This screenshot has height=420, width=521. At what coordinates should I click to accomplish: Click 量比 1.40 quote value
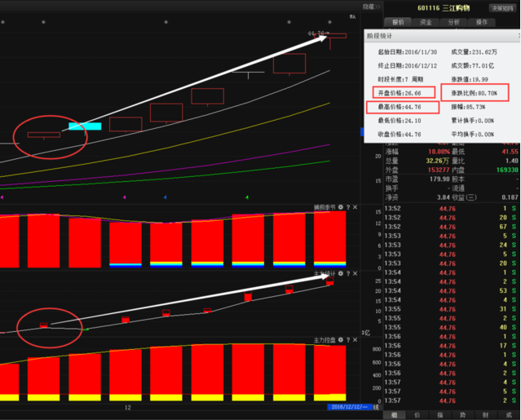(x=512, y=161)
